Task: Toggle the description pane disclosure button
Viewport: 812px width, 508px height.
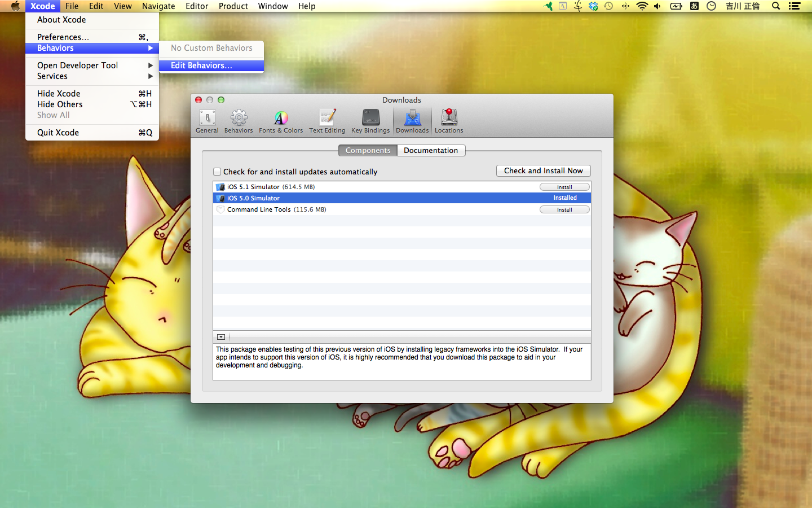Action: pos(221,337)
